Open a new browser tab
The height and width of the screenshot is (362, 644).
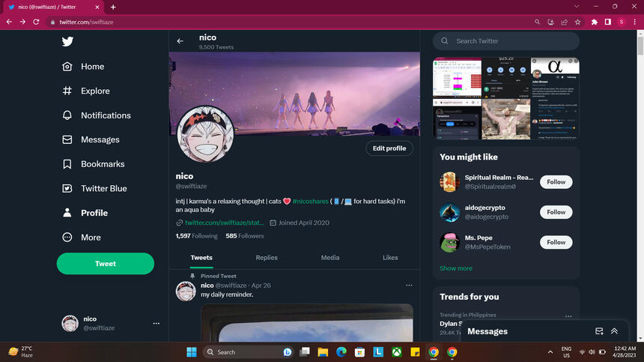tap(113, 7)
